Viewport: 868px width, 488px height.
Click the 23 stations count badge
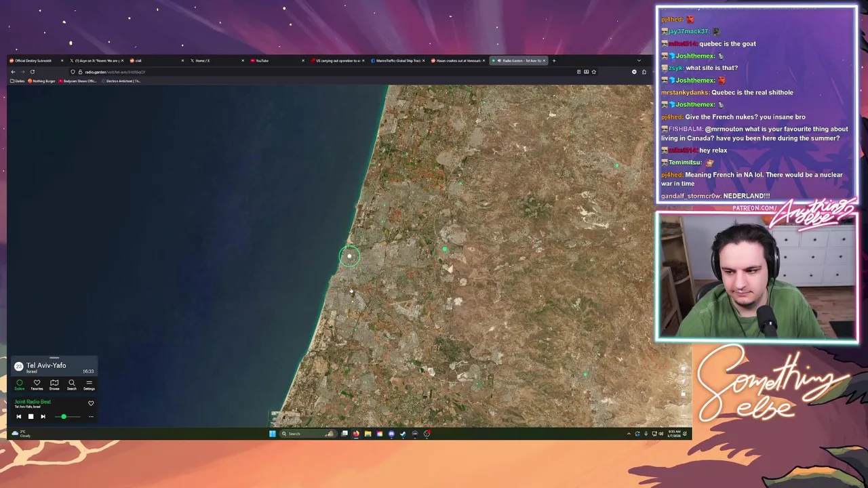tap(18, 366)
